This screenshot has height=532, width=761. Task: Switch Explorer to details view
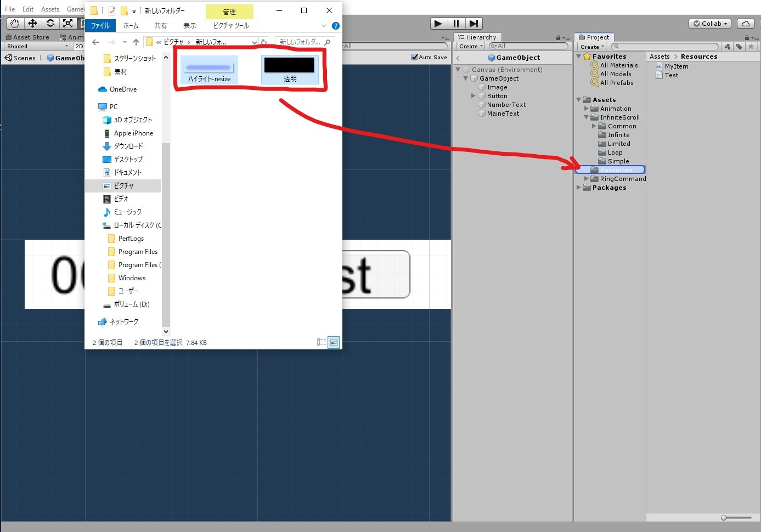click(322, 342)
